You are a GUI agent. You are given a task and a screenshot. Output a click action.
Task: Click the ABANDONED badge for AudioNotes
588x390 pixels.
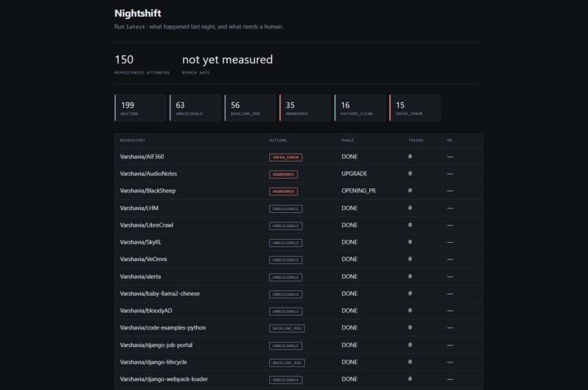284,174
